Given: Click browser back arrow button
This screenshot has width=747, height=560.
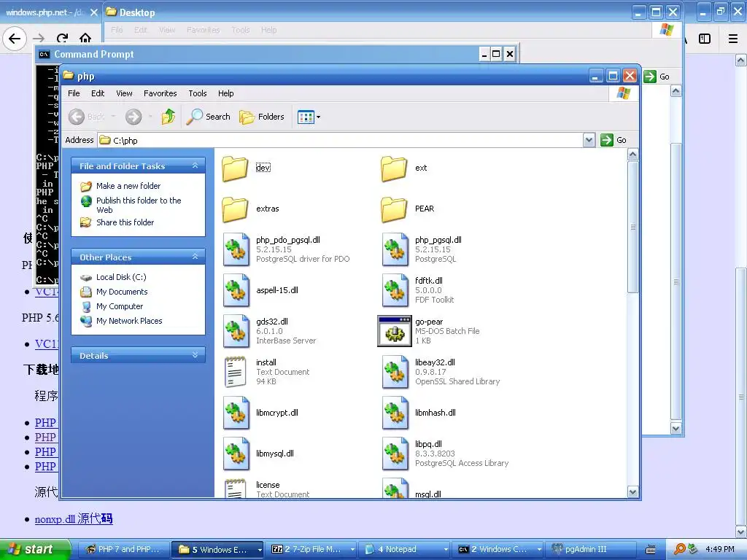Looking at the screenshot, I should click(x=15, y=39).
